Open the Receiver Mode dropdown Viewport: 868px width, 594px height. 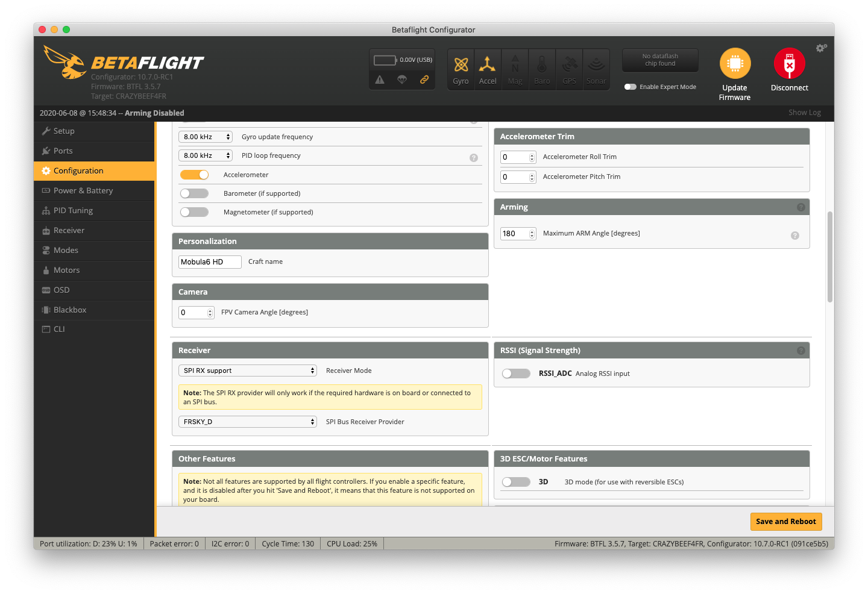pyautogui.click(x=248, y=370)
